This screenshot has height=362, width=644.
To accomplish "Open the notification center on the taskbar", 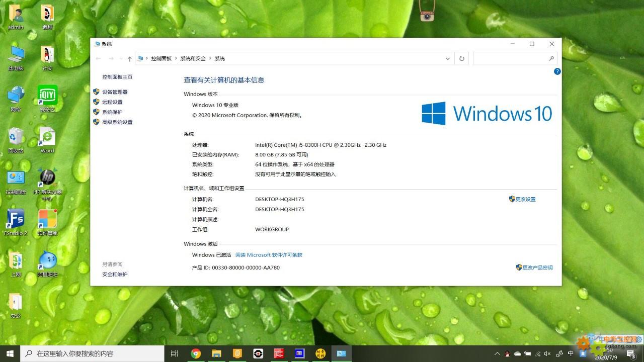I will tap(631, 354).
